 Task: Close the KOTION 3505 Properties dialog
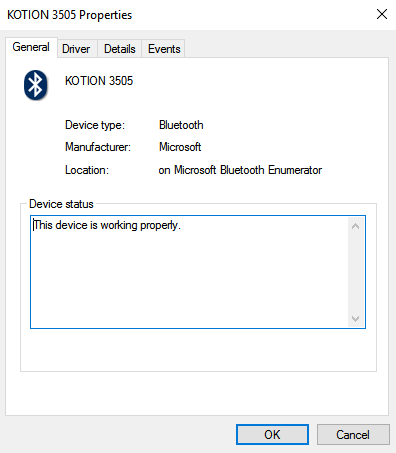(382, 14)
